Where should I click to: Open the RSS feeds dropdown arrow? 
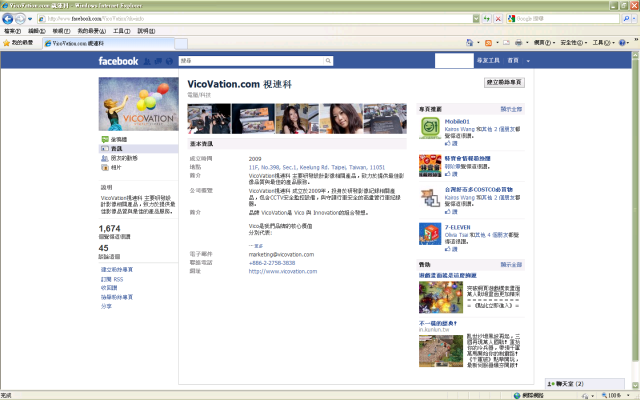click(497, 42)
